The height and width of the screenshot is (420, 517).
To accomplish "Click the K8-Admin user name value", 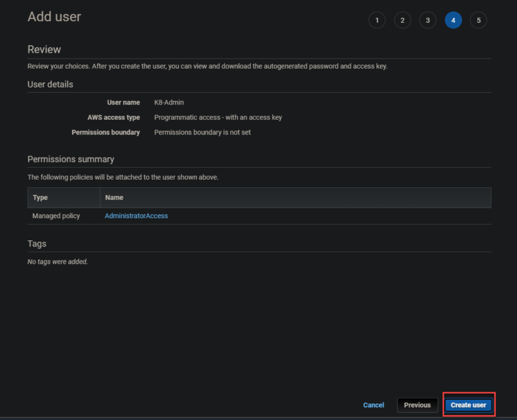I will [169, 102].
